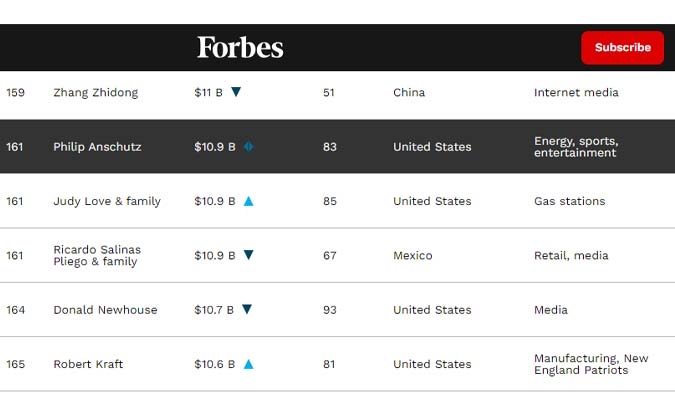Click Manufacturing, New England Patriots text
This screenshot has width=675, height=420.
point(591,364)
